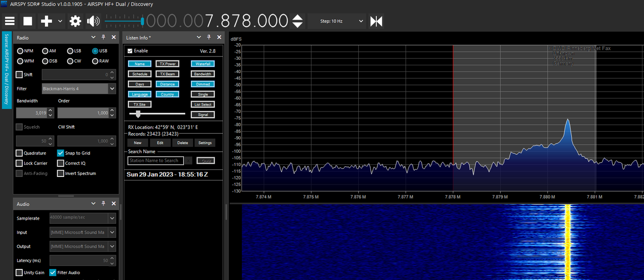Viewport: 644px width, 280px height.
Task: Click the List Select button
Action: [x=203, y=104]
